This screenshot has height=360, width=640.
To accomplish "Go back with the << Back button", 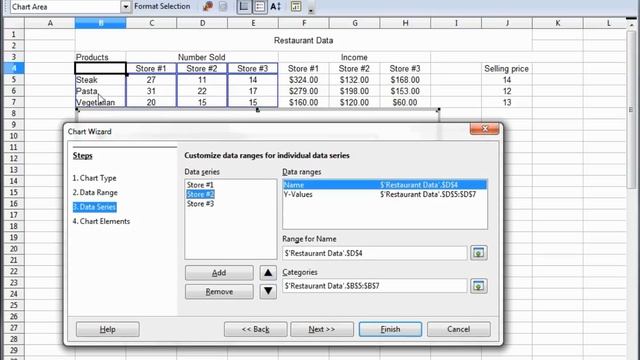I will [256, 329].
